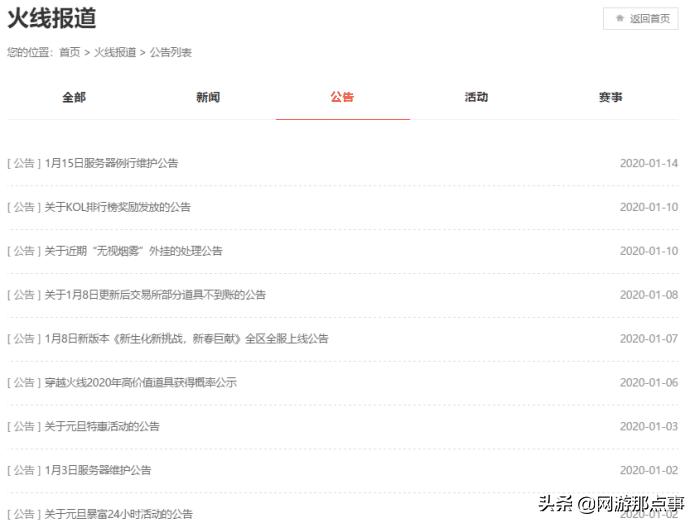Click the home icon in 返回首页

tap(620, 18)
